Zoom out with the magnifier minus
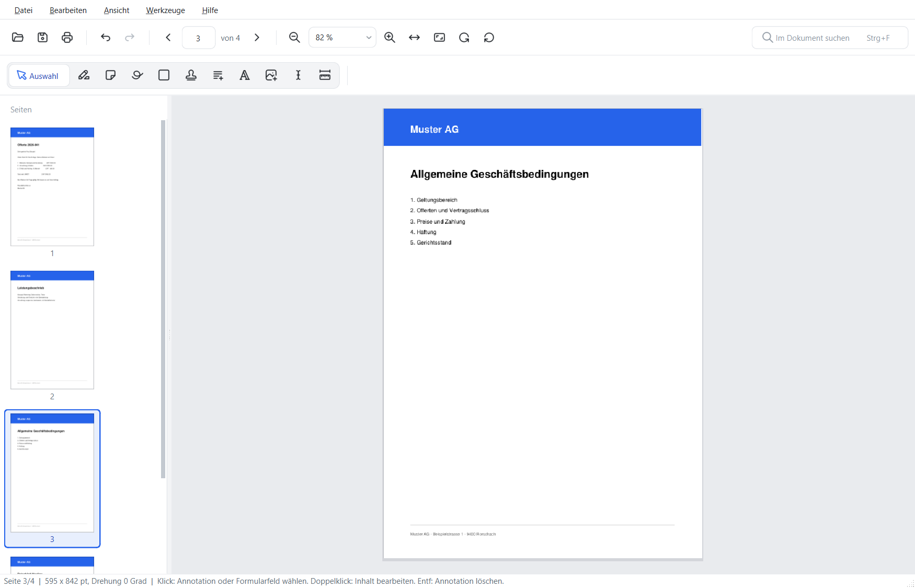This screenshot has height=588, width=915. (294, 37)
